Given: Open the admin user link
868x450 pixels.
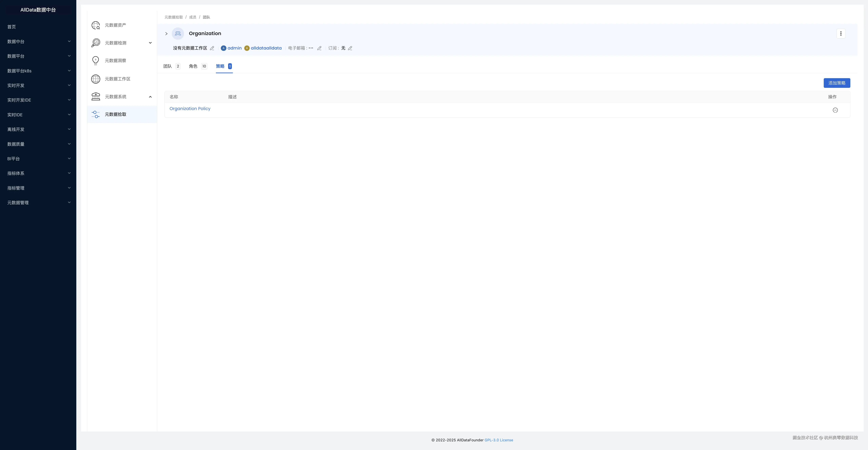Looking at the screenshot, I should pos(234,48).
